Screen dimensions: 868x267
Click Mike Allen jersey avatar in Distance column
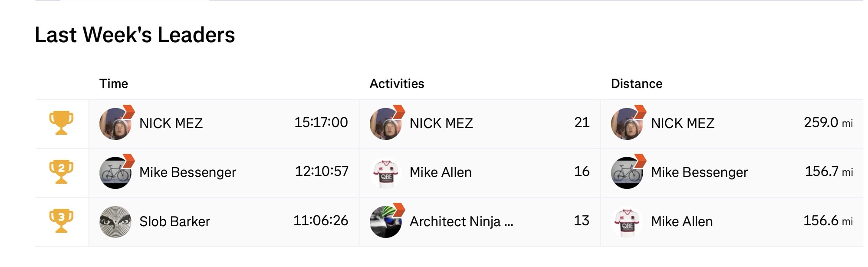627,222
